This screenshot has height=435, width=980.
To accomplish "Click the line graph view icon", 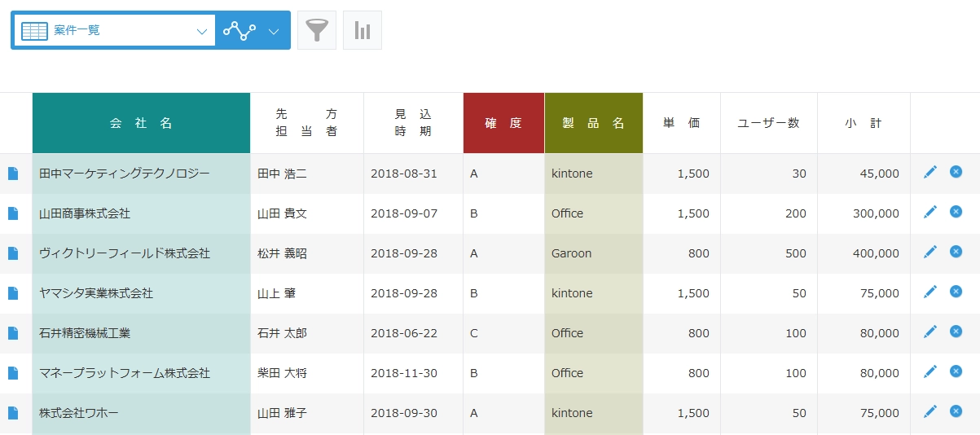I will point(240,30).
